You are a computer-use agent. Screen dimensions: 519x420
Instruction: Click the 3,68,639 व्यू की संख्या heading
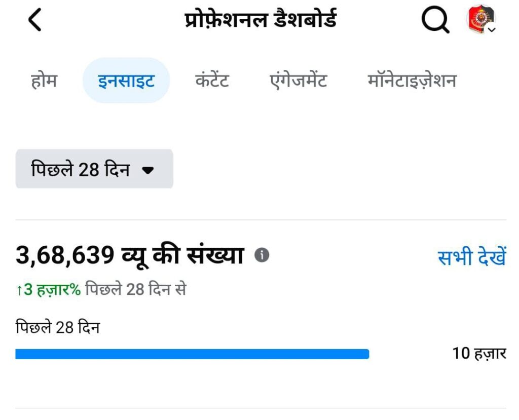click(x=130, y=255)
